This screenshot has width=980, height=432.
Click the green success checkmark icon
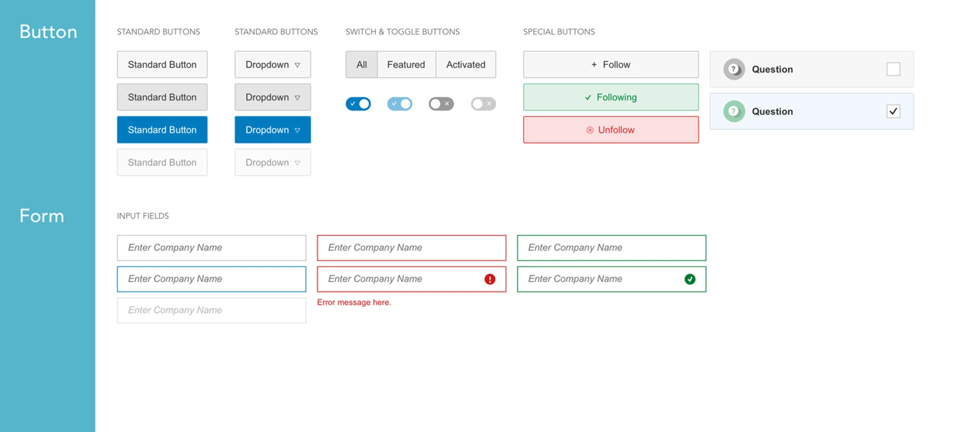click(x=690, y=279)
